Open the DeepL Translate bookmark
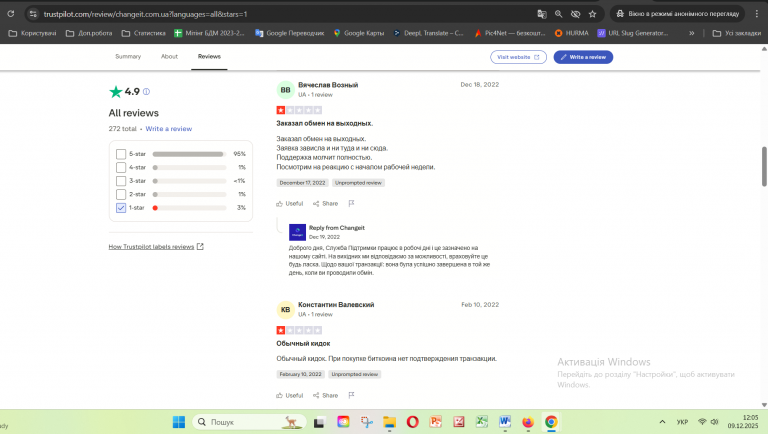Viewport: 768px width, 434px height. tap(428, 33)
